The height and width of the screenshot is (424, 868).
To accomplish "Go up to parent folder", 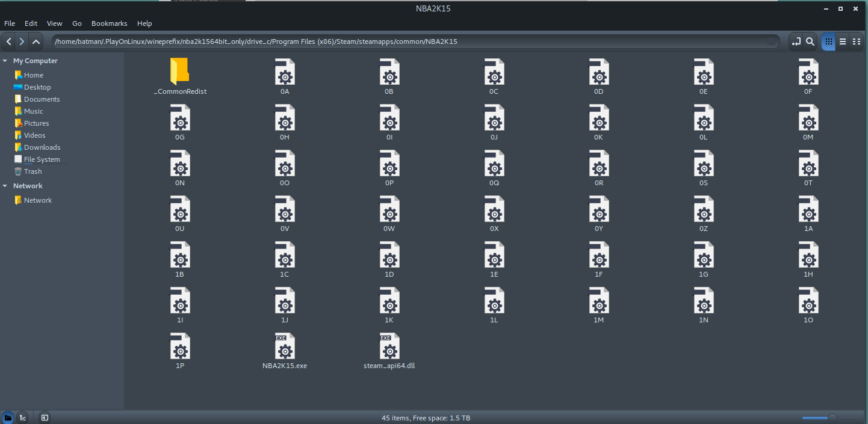I will [x=36, y=41].
